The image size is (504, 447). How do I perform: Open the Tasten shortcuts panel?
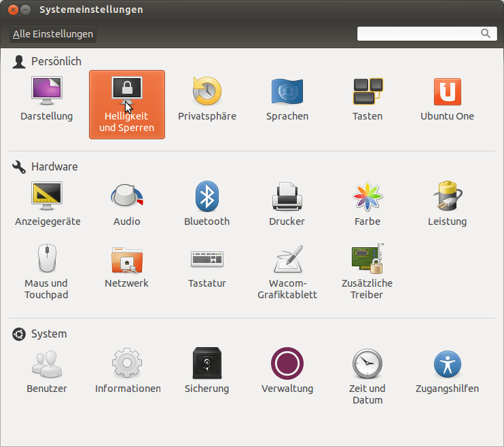click(x=367, y=99)
